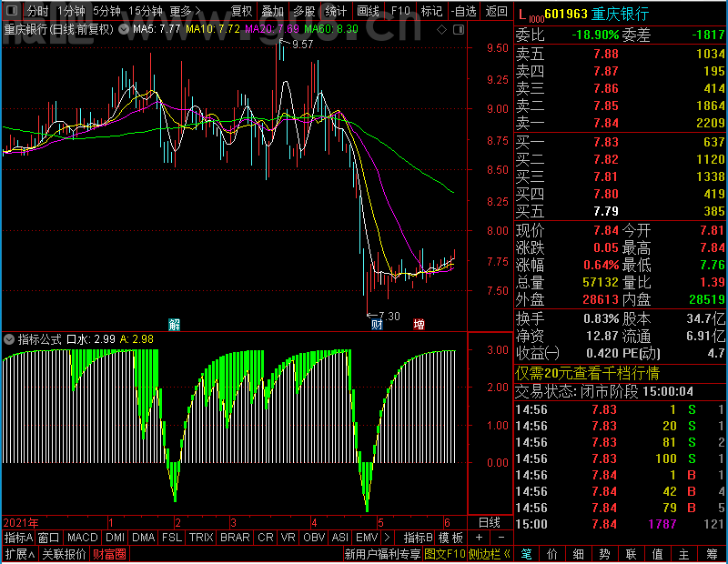Image resolution: width=728 pixels, height=564 pixels.
Task: Switch indicator to OBV
Action: point(314,538)
